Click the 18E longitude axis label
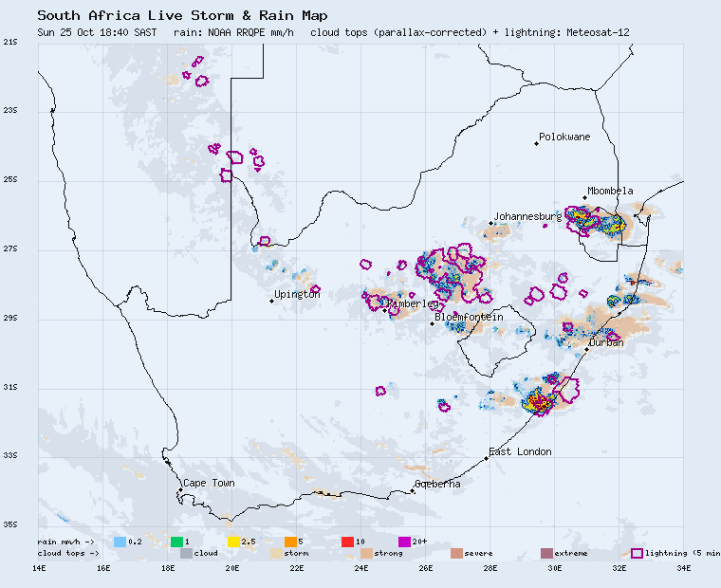 click(168, 568)
